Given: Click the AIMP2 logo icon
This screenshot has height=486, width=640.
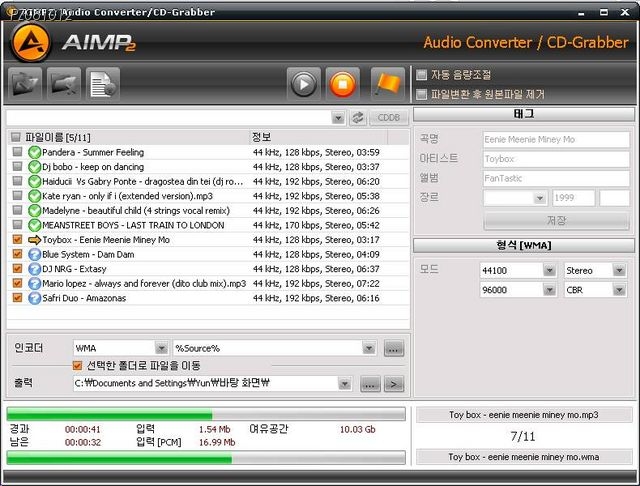Looking at the screenshot, I should (31, 42).
